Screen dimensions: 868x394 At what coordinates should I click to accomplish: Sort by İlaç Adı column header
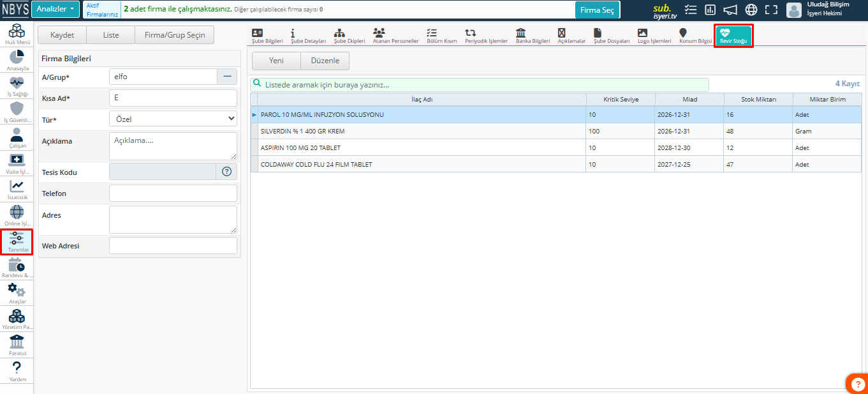(422, 100)
